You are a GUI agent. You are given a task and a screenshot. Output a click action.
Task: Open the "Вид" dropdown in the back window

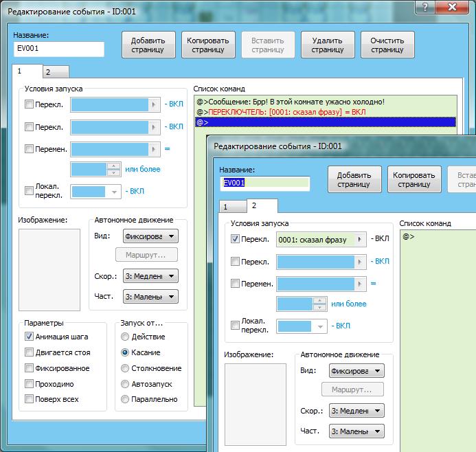(150, 236)
